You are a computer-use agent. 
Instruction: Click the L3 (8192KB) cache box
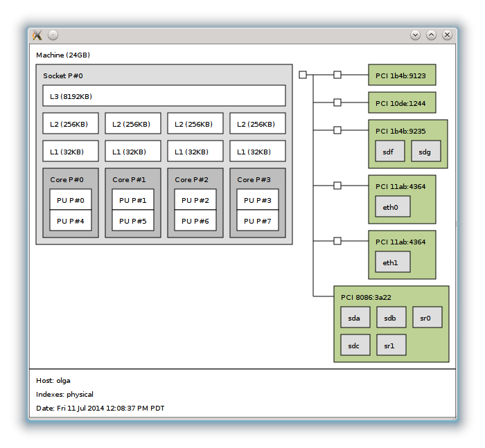pos(164,96)
